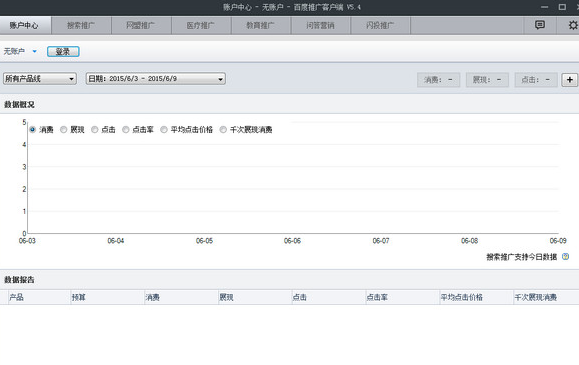Open the date range 2015/6/3 - 2015/6/9 dropdown
The image size is (579, 365).
[155, 79]
